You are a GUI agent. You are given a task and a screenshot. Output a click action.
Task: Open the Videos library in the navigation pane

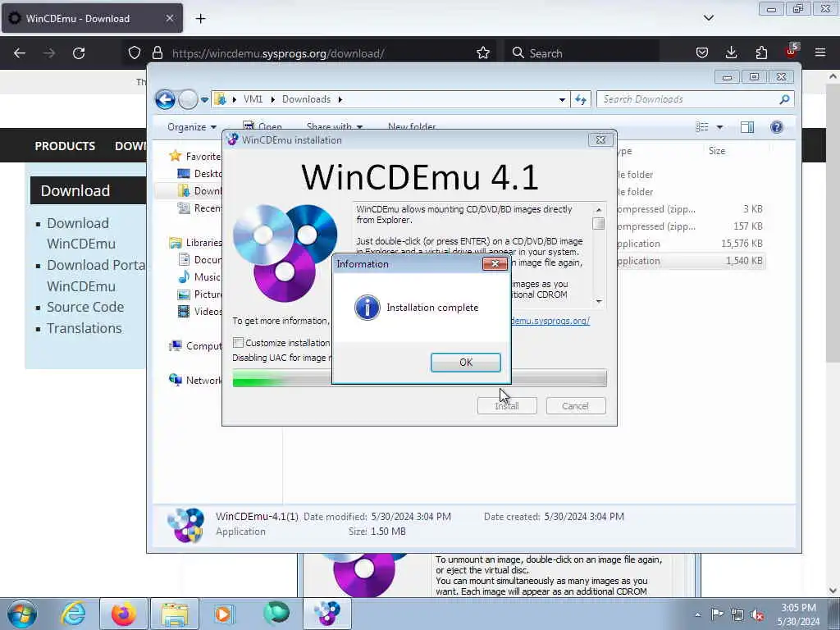click(199, 311)
